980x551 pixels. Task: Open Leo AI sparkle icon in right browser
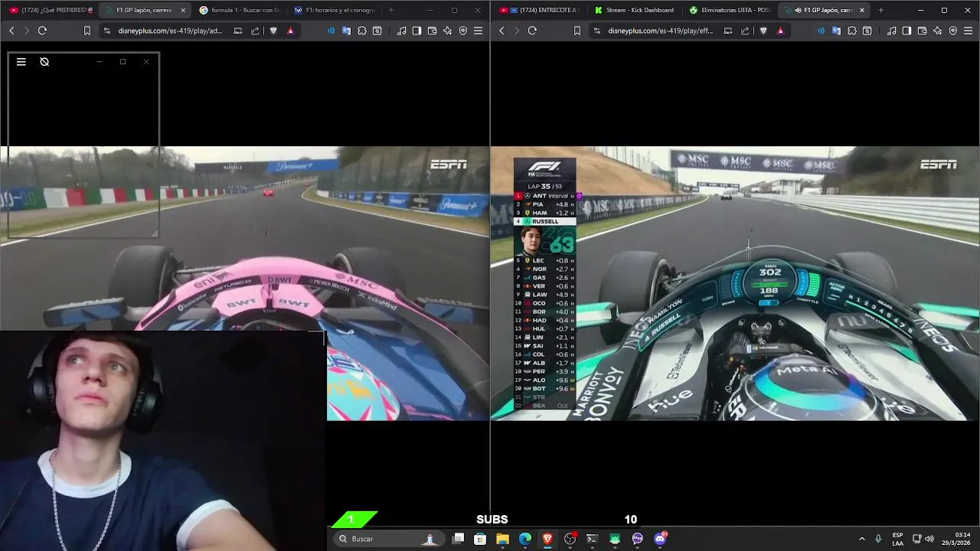pyautogui.click(x=938, y=31)
